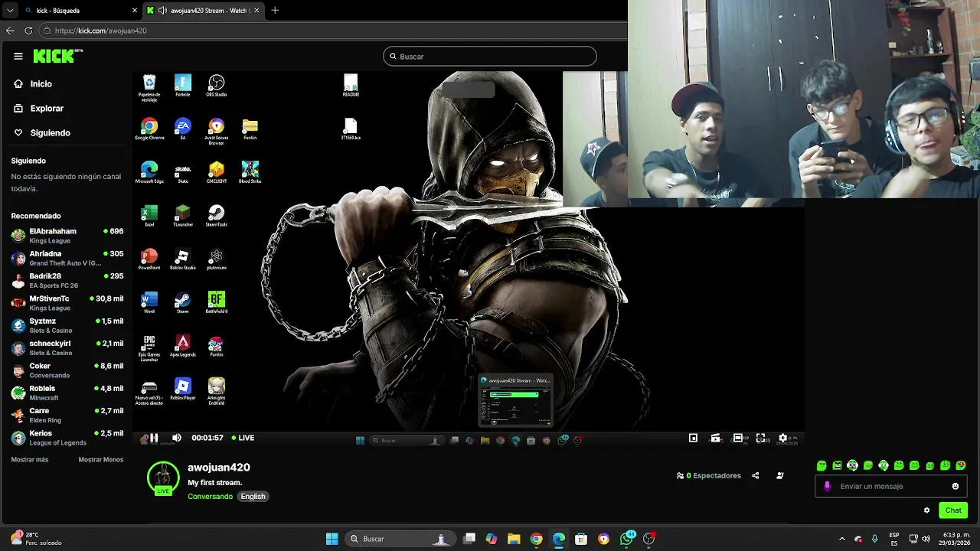Open the ESP ES language switcher
The width and height of the screenshot is (980, 551).
pos(894,539)
